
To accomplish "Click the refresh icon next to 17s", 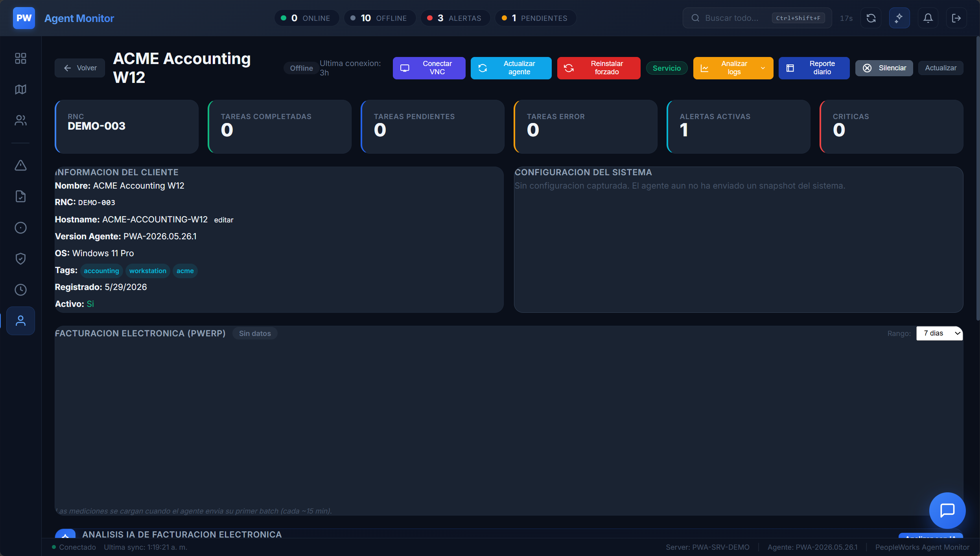I will tap(871, 18).
